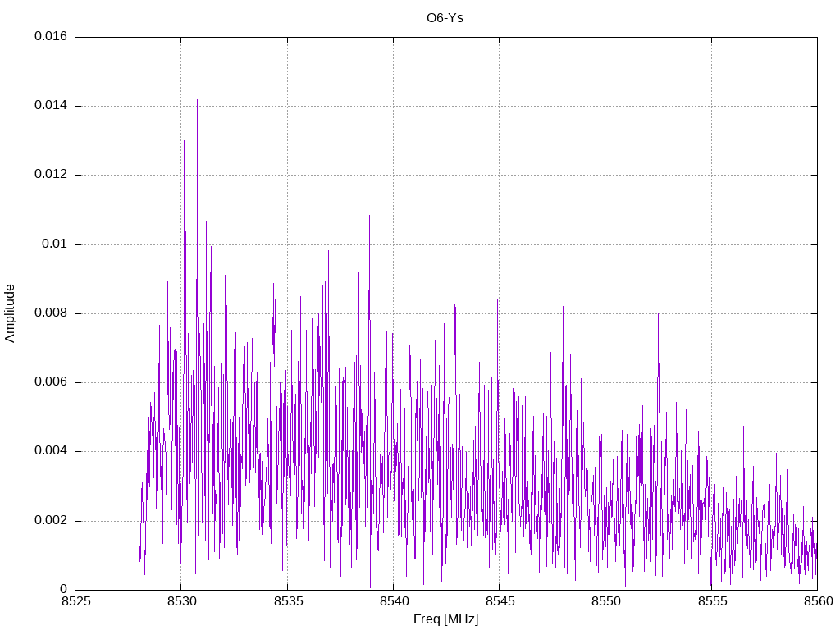Click the tip of the tallest spectrum peak

tap(197, 100)
